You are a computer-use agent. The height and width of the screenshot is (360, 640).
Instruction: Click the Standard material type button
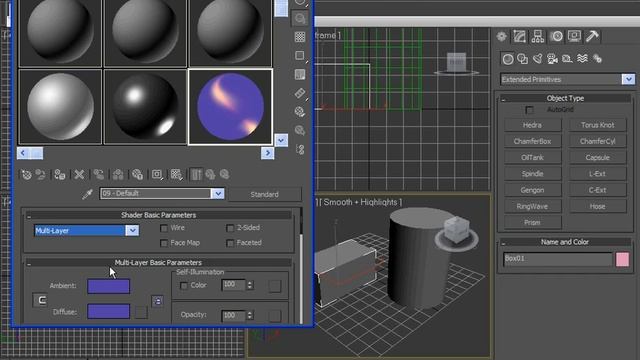tap(264, 194)
